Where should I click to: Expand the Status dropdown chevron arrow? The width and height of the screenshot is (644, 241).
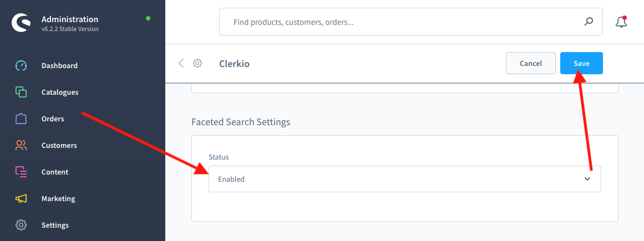[587, 179]
